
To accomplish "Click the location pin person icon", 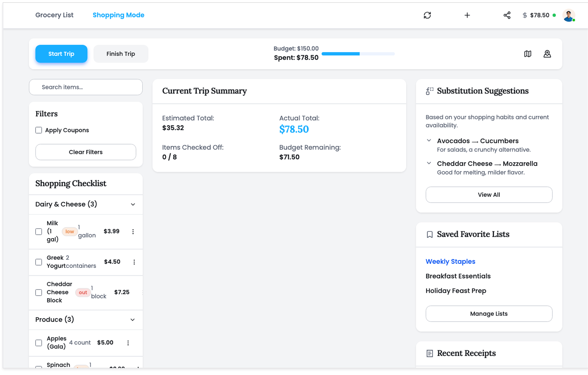I will [547, 54].
